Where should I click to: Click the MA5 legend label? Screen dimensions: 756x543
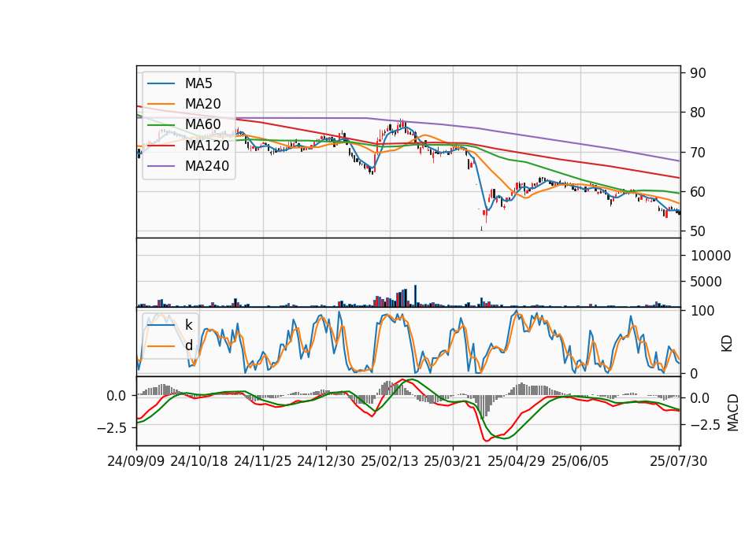pos(198,83)
